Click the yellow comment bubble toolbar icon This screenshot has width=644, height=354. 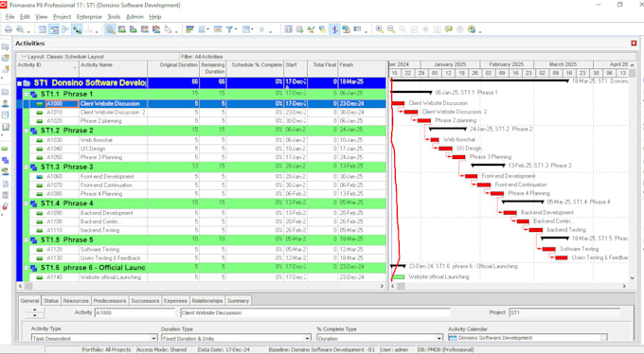tap(449, 29)
